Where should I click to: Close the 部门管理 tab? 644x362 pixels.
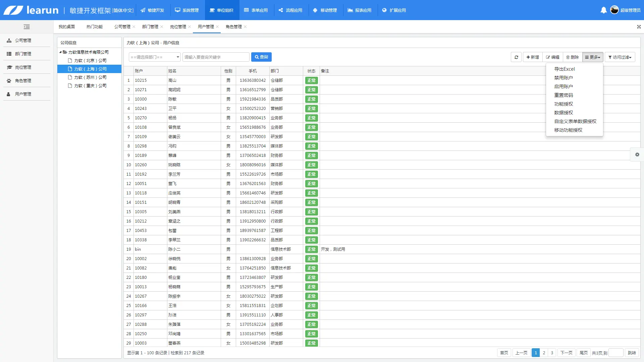click(x=162, y=27)
